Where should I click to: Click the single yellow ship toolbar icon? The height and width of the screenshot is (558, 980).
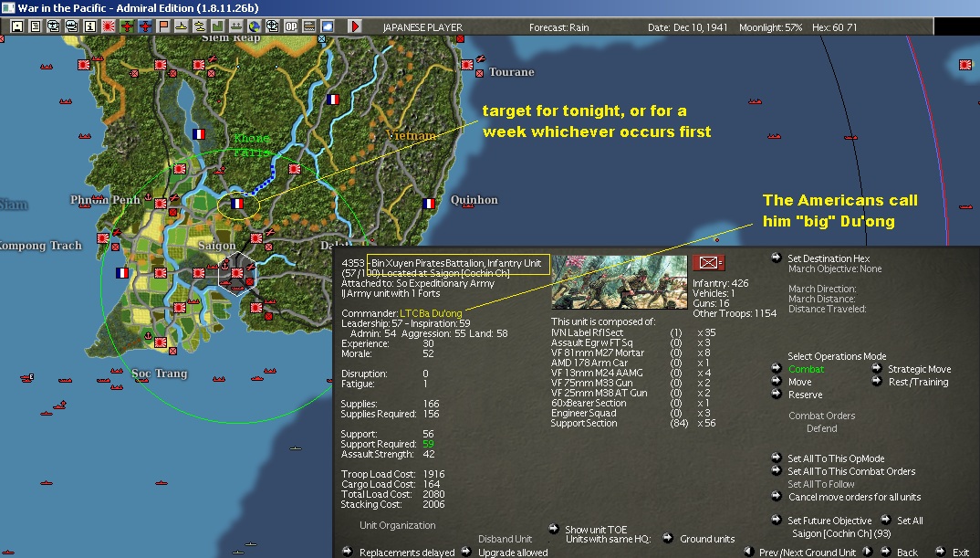(182, 26)
